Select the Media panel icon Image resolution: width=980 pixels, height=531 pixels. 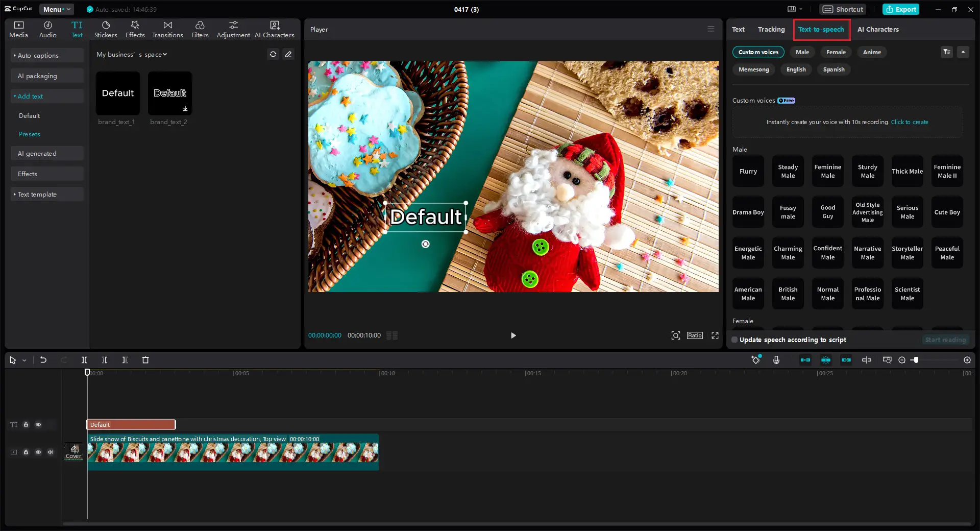tap(18, 29)
